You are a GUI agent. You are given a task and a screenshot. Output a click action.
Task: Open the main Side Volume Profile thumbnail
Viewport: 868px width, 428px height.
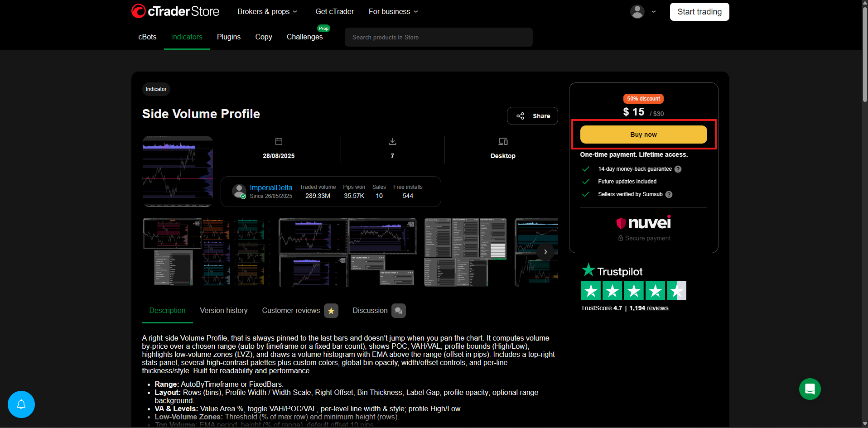[x=178, y=171]
